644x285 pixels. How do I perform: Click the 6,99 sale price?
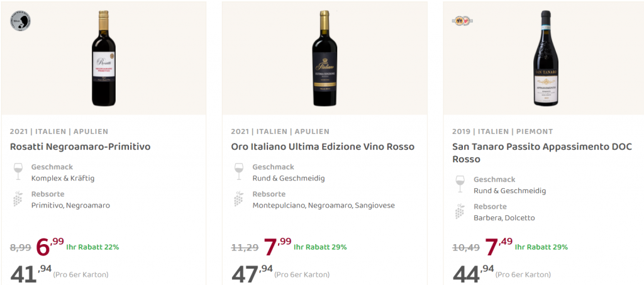click(49, 247)
